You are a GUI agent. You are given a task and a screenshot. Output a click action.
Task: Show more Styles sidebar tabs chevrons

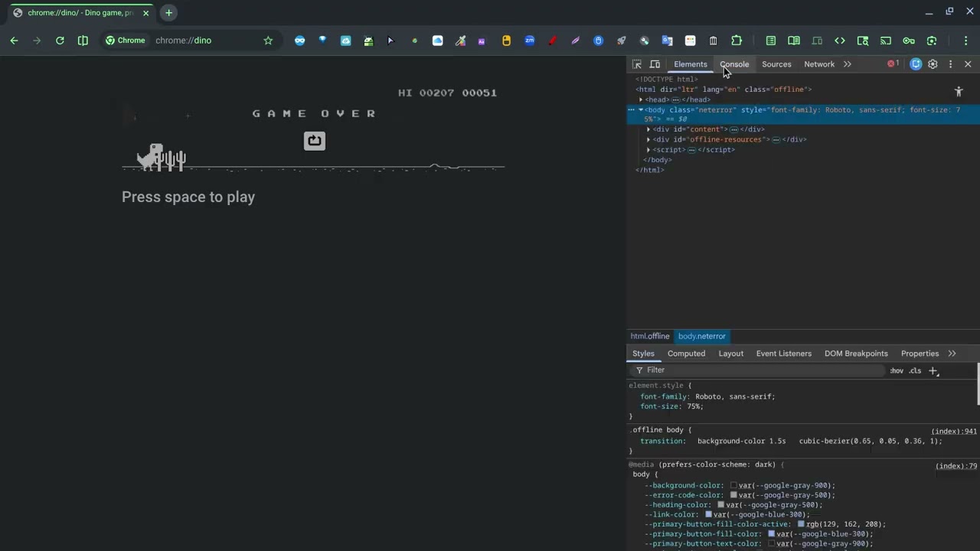pyautogui.click(x=952, y=354)
